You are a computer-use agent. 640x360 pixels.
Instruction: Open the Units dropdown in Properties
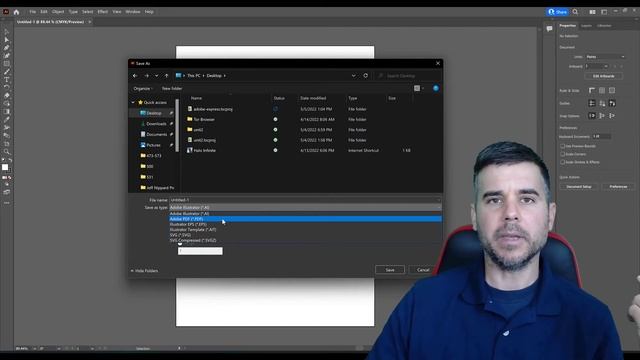click(605, 57)
